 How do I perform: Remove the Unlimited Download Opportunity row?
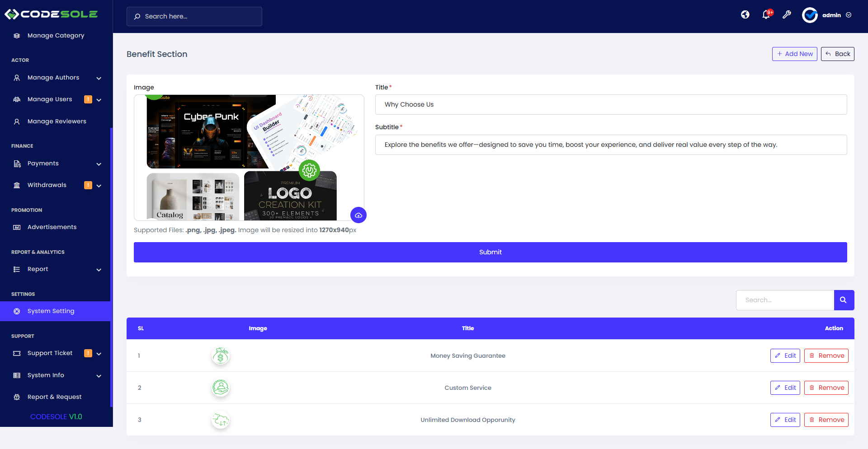[x=826, y=420]
